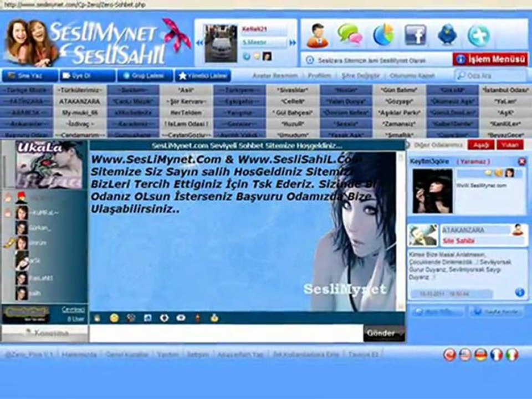Viewport: 532px width, 399px height.
Task: Focus the chat message input field
Action: 226,333
